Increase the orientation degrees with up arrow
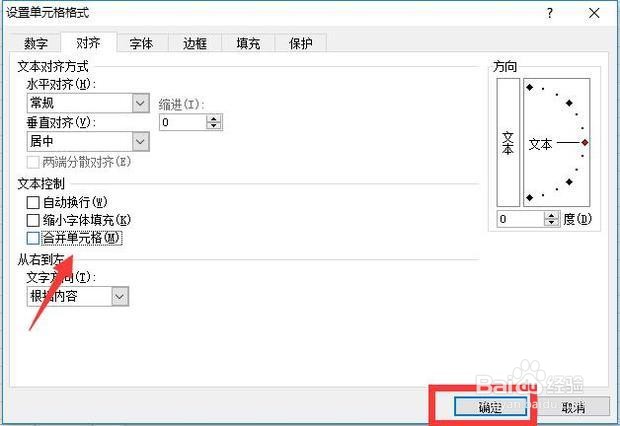This screenshot has width=620, height=426. [x=552, y=215]
